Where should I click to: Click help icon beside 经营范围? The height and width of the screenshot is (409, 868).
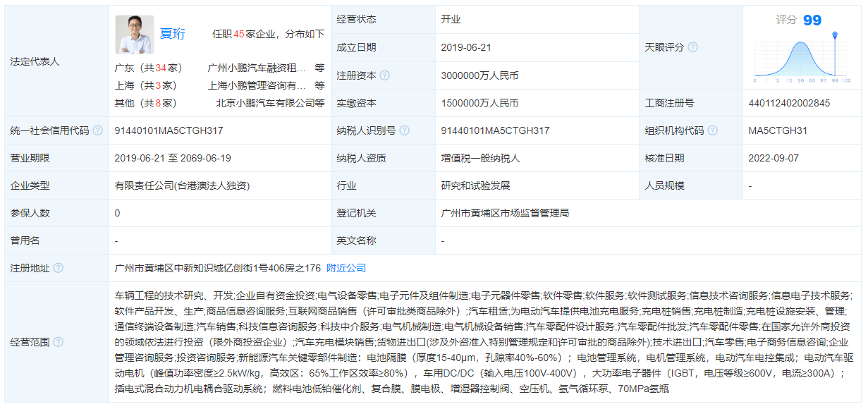point(59,342)
